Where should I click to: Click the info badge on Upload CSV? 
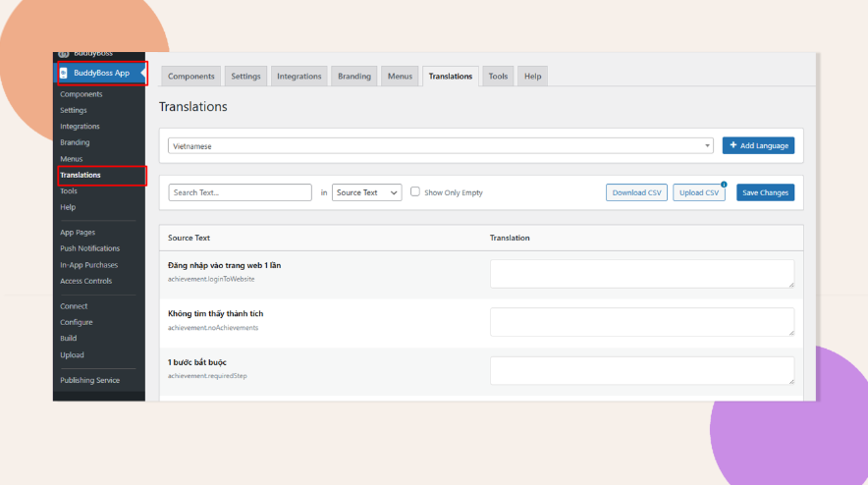click(724, 185)
